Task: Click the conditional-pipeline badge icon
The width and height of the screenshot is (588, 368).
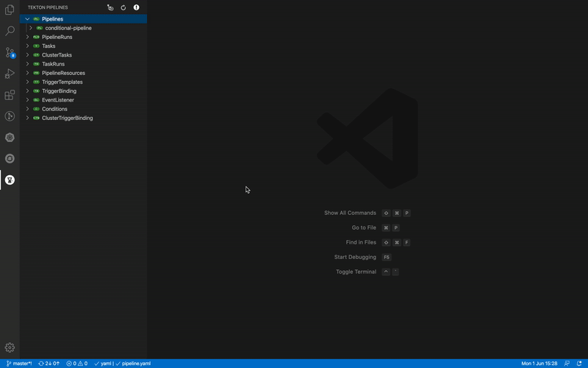Action: [x=40, y=28]
